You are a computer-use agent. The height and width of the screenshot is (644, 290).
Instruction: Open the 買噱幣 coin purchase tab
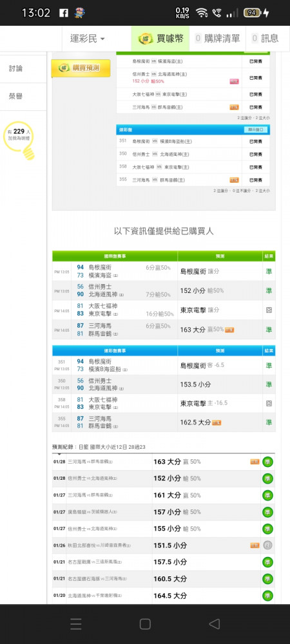[x=160, y=39]
